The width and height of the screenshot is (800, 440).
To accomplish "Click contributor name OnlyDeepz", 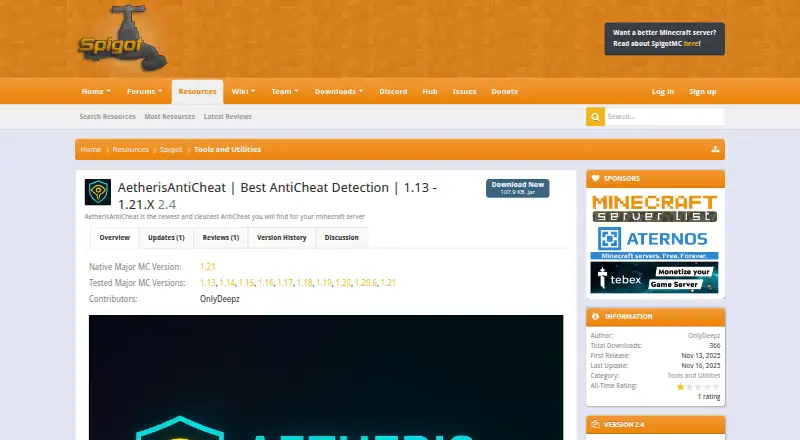I will pos(219,299).
